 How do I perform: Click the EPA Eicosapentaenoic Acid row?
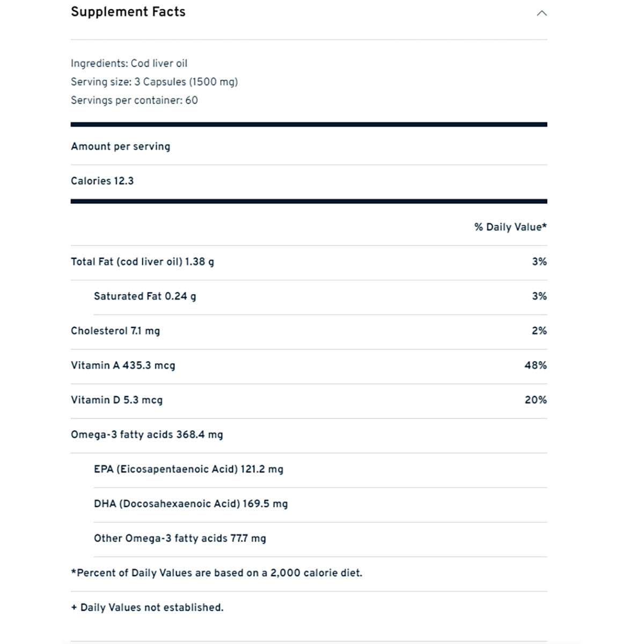click(188, 469)
